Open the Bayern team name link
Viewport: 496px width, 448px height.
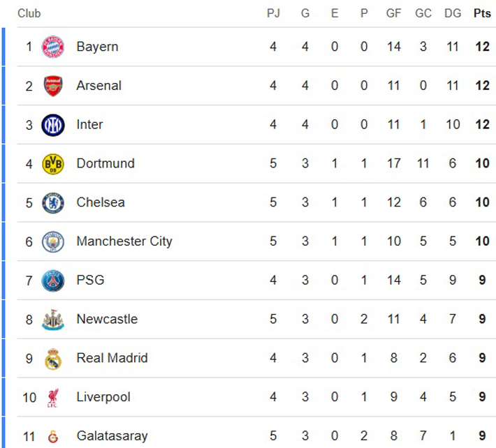(97, 47)
